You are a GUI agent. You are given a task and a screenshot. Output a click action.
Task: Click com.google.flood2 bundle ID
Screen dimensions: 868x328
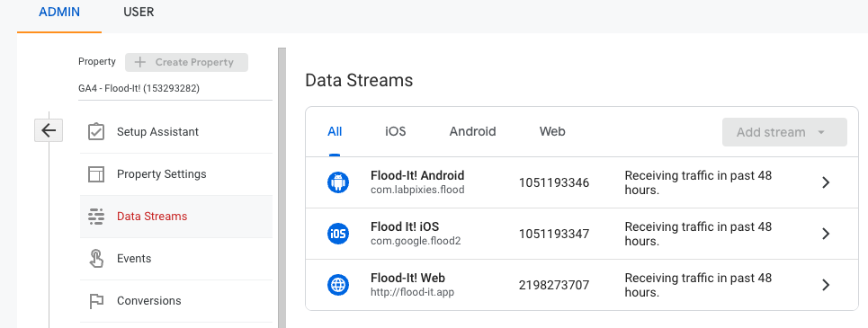coord(416,241)
